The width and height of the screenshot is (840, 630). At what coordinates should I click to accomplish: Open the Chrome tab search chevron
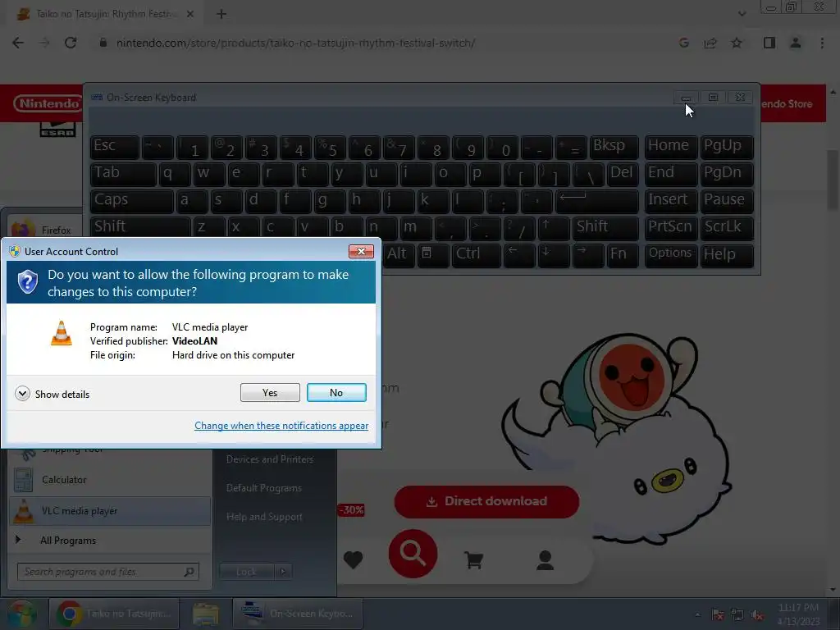click(x=742, y=14)
